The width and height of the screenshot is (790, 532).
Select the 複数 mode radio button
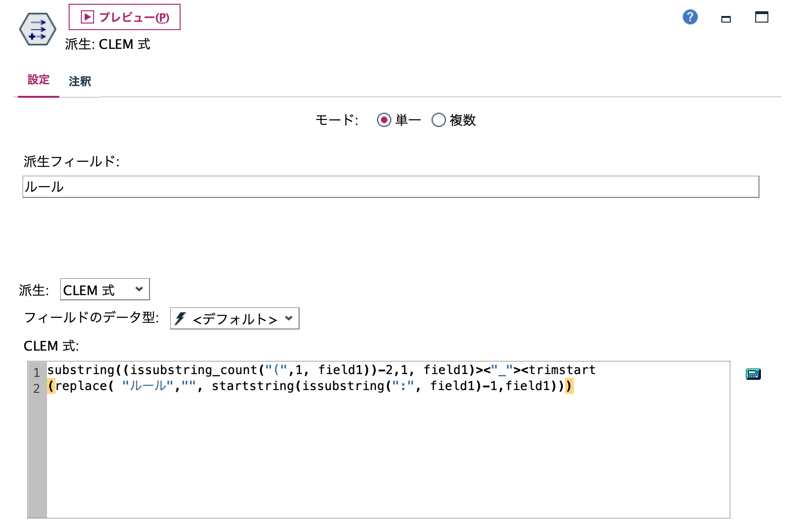pos(438,120)
